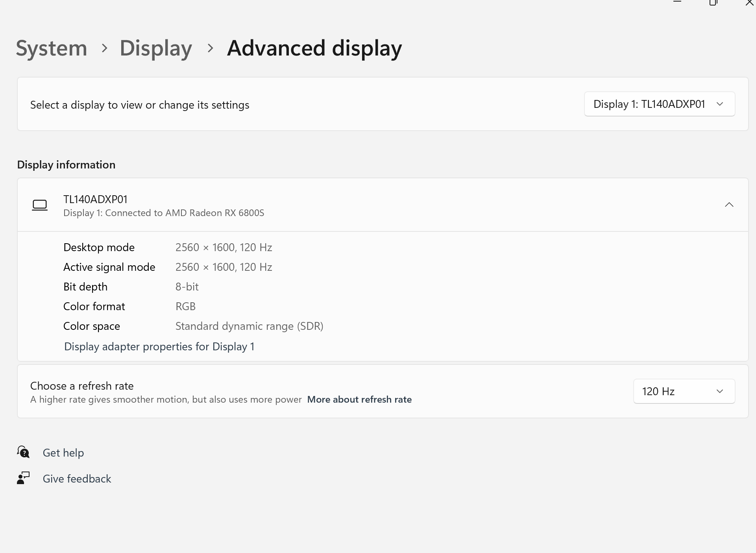Collapse the TL140ADXP01 display information section
Viewport: 756px width, 553px height.
729,205
